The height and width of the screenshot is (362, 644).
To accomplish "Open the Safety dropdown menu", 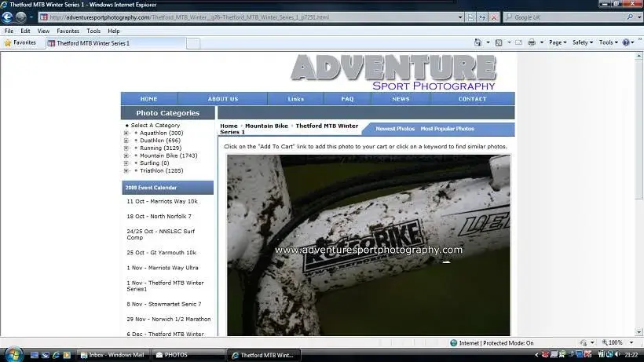I will pos(583,42).
